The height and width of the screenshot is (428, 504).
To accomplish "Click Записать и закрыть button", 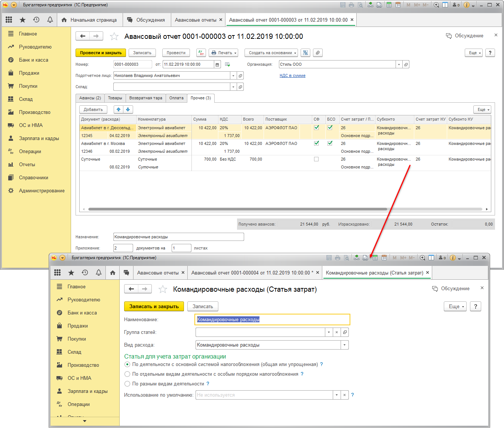I will [154, 306].
